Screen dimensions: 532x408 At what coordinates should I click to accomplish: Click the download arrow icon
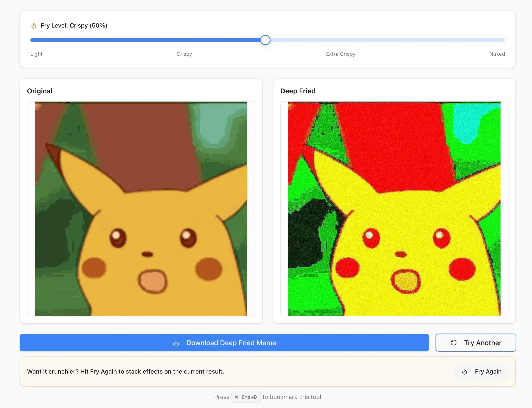tap(176, 343)
